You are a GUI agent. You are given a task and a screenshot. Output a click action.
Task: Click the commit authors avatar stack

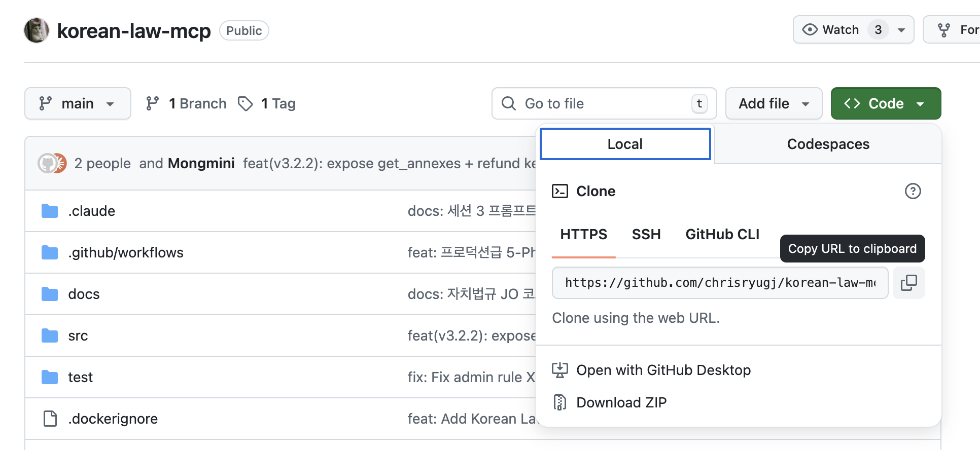click(52, 163)
